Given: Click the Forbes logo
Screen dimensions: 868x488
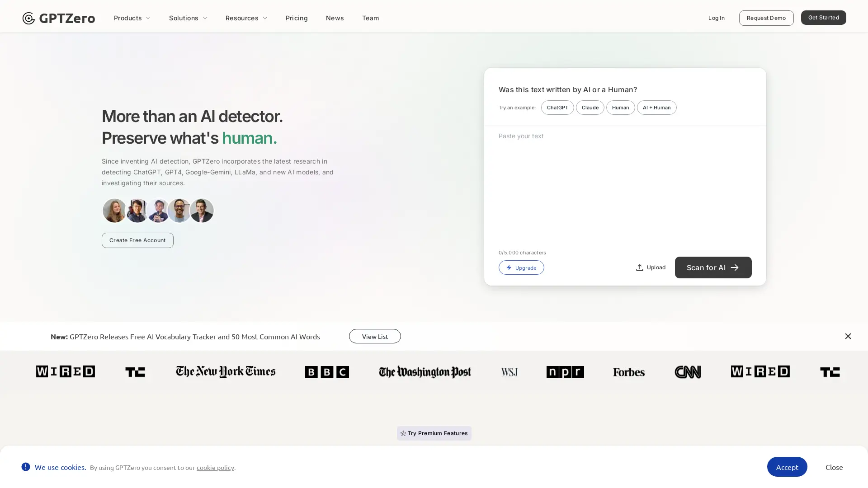Looking at the screenshot, I should click(628, 371).
